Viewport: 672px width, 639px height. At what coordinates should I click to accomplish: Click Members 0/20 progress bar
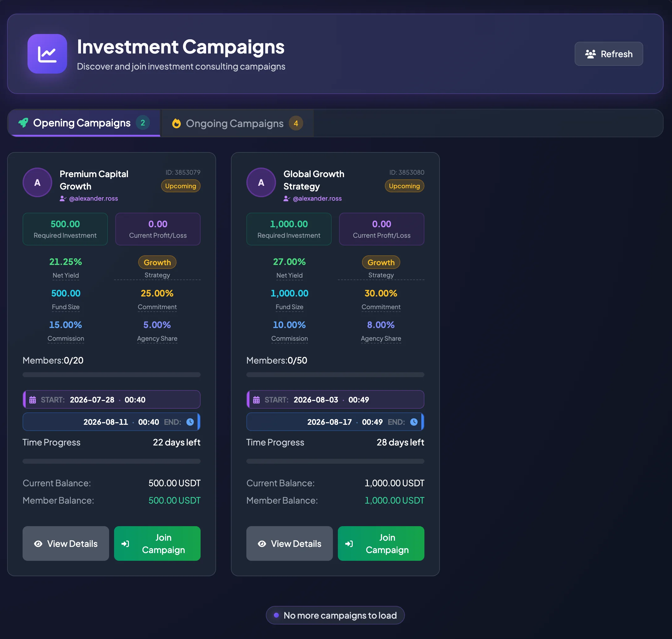(x=112, y=375)
